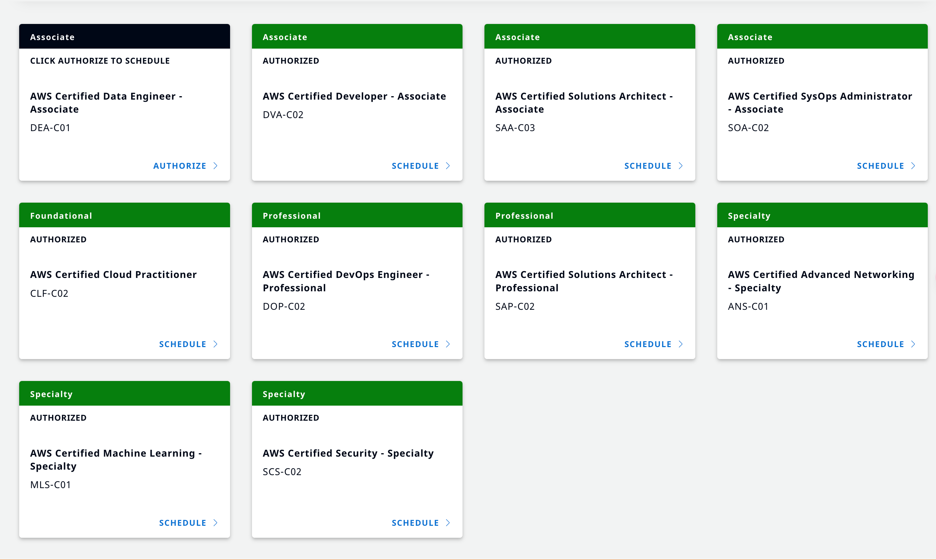
Task: Click the dark Associate header on Data Engineer card
Action: point(125,37)
